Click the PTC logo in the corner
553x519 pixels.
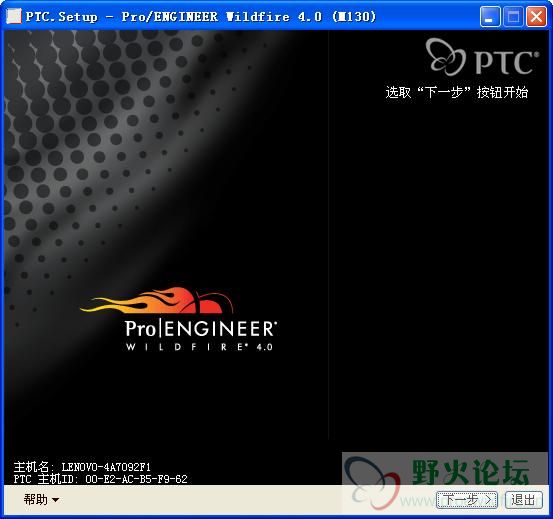[482, 57]
